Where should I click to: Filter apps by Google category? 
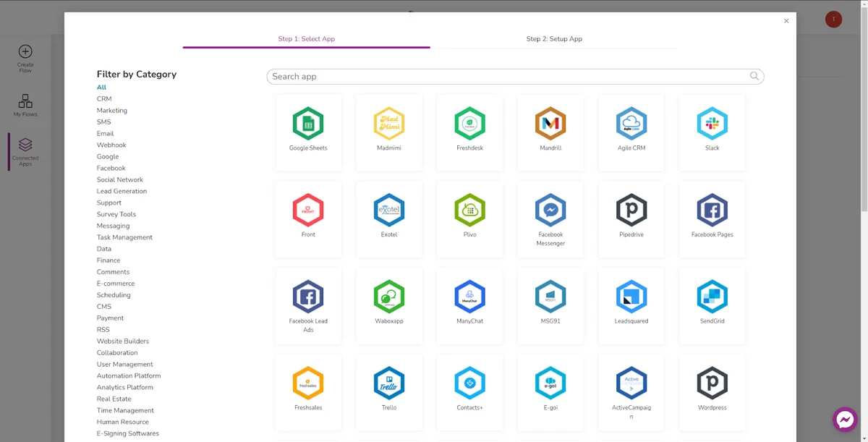108,157
